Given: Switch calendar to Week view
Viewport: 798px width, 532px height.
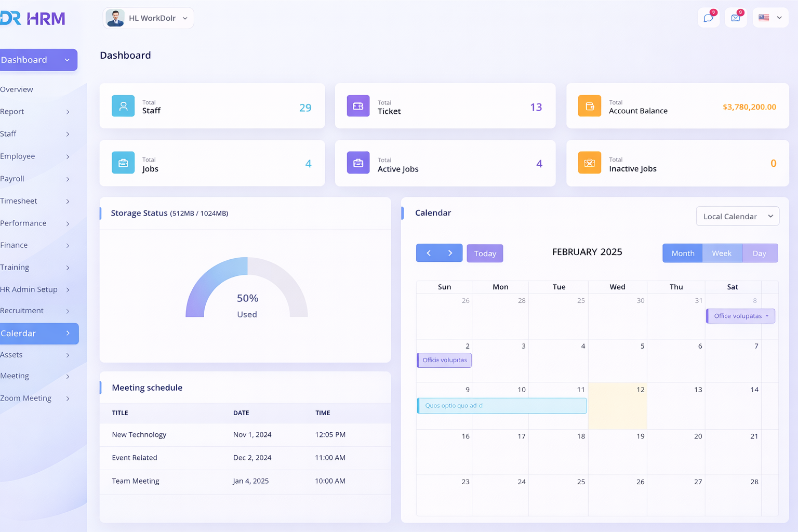Looking at the screenshot, I should (722, 253).
